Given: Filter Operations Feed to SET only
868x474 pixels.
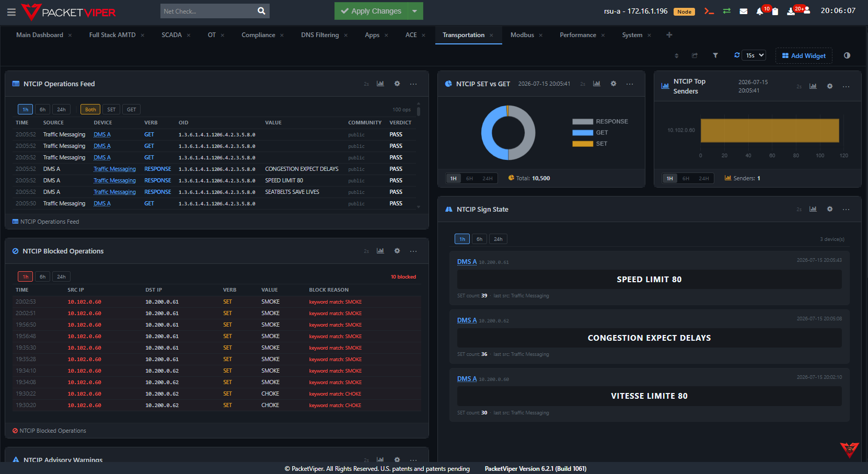Looking at the screenshot, I should (111, 109).
